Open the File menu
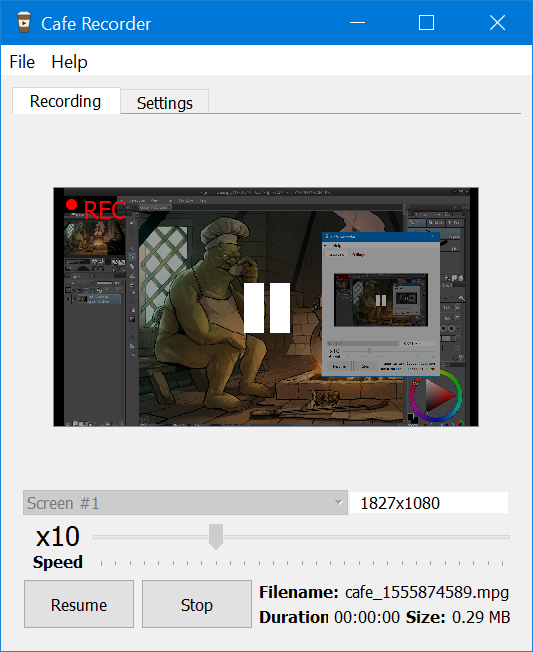Viewport: 533px width, 652px height. tap(22, 62)
